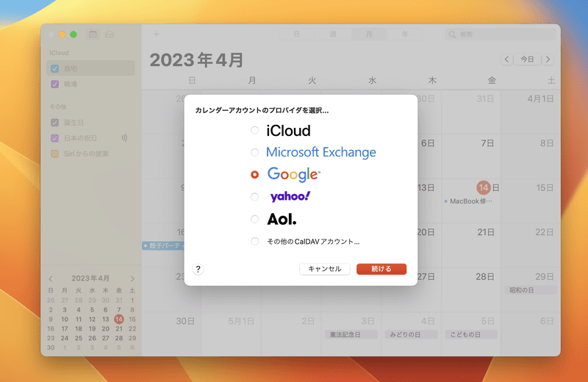
Task: Click the iCloud logo in the dialog
Action: (x=288, y=131)
